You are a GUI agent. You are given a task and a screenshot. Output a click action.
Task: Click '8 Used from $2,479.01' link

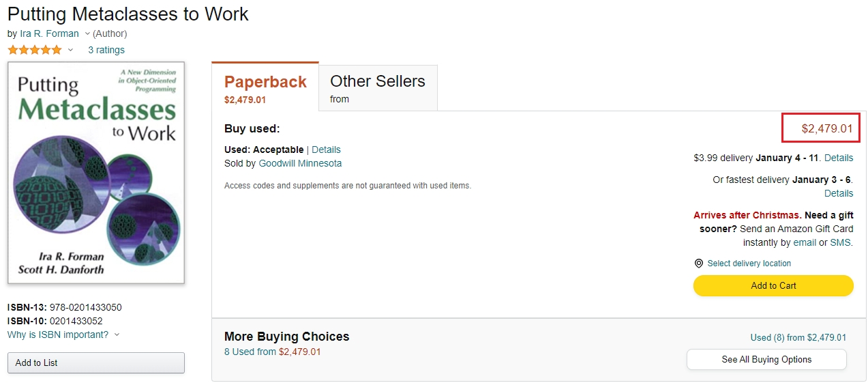click(x=272, y=352)
